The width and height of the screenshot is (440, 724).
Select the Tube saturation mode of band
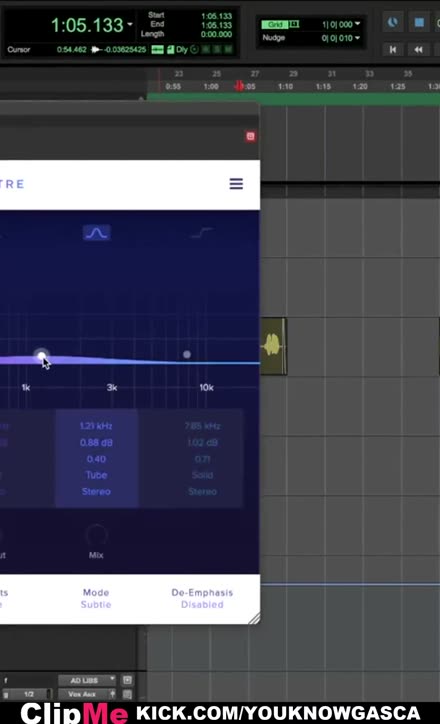point(96,475)
